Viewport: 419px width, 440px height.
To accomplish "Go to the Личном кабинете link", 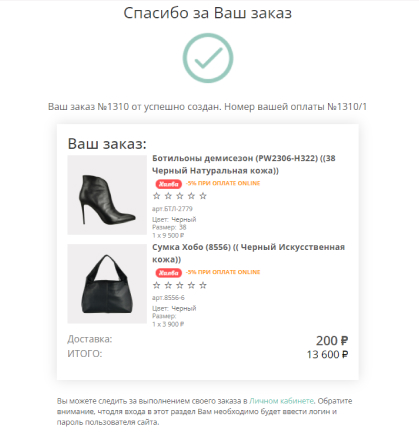I will 282,401.
